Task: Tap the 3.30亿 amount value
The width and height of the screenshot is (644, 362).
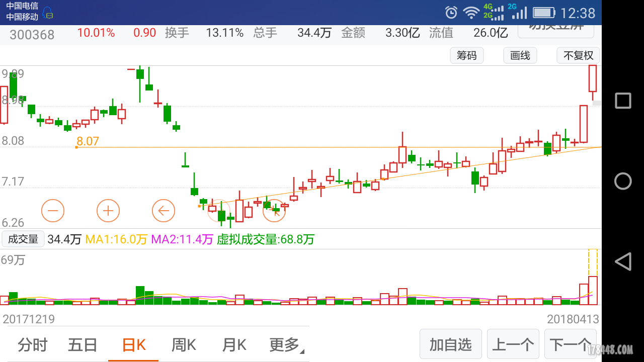Action: tap(403, 33)
